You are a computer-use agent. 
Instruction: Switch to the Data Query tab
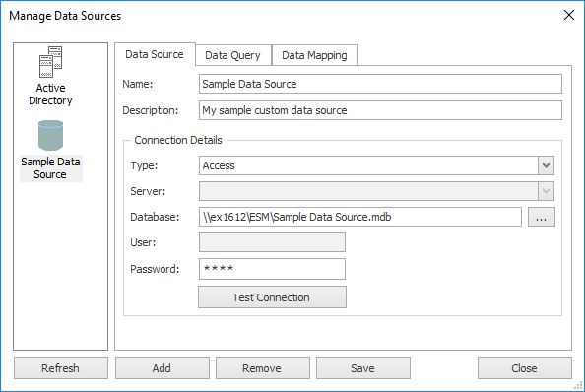(x=232, y=55)
